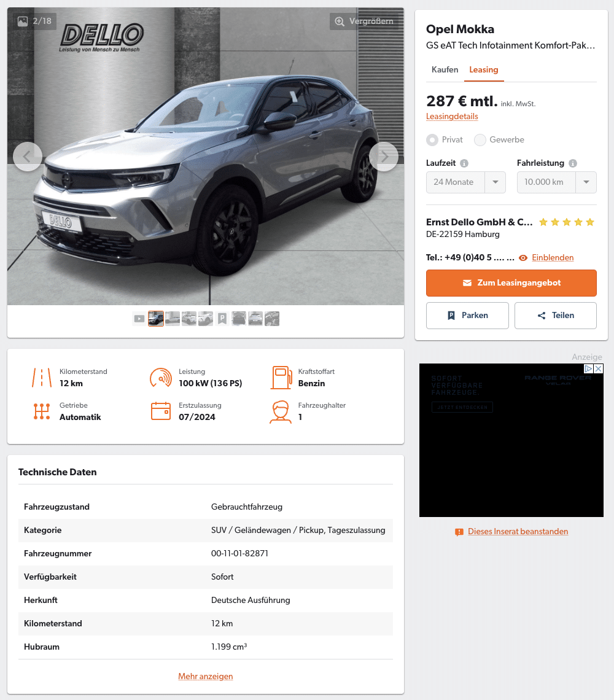Close the Range Rover advertisement

click(x=599, y=368)
